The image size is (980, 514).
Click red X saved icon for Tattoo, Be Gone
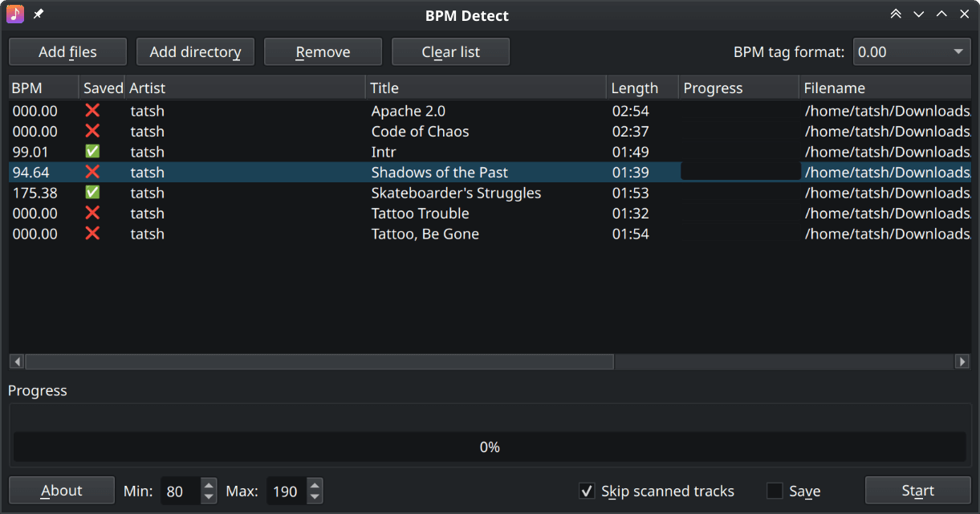[92, 234]
